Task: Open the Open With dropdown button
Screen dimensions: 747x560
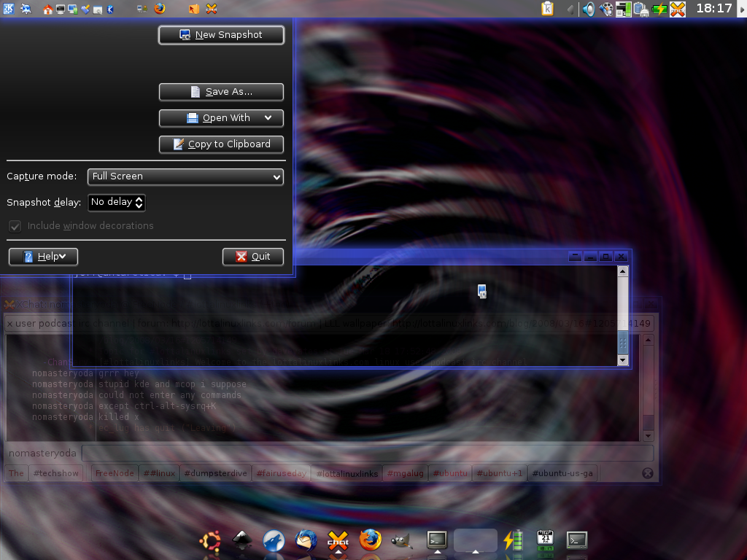Action: [222, 118]
